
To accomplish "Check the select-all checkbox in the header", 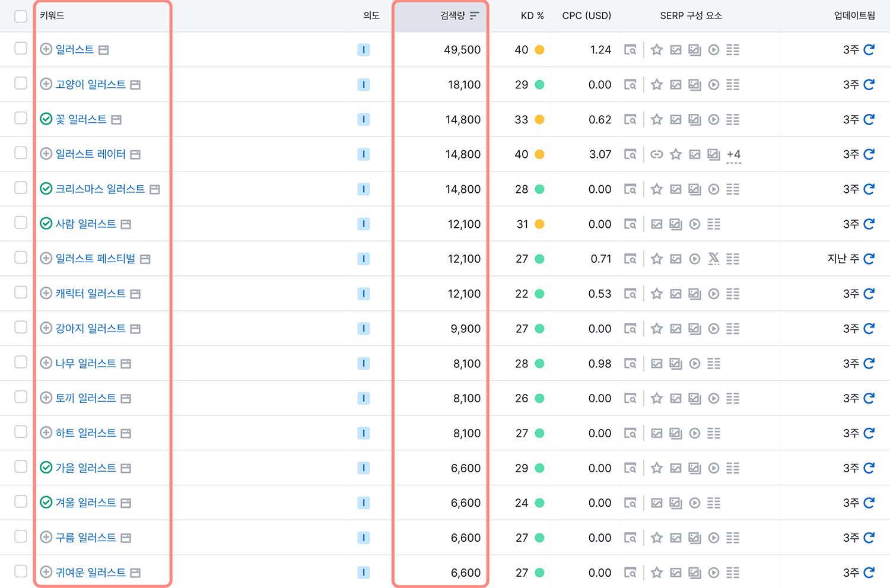I will [21, 16].
